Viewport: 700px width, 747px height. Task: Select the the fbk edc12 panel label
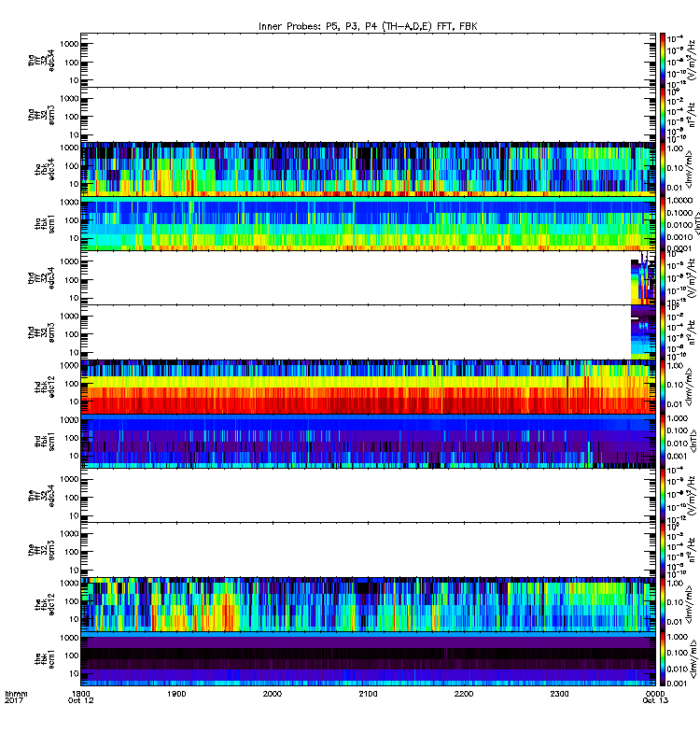(x=45, y=604)
